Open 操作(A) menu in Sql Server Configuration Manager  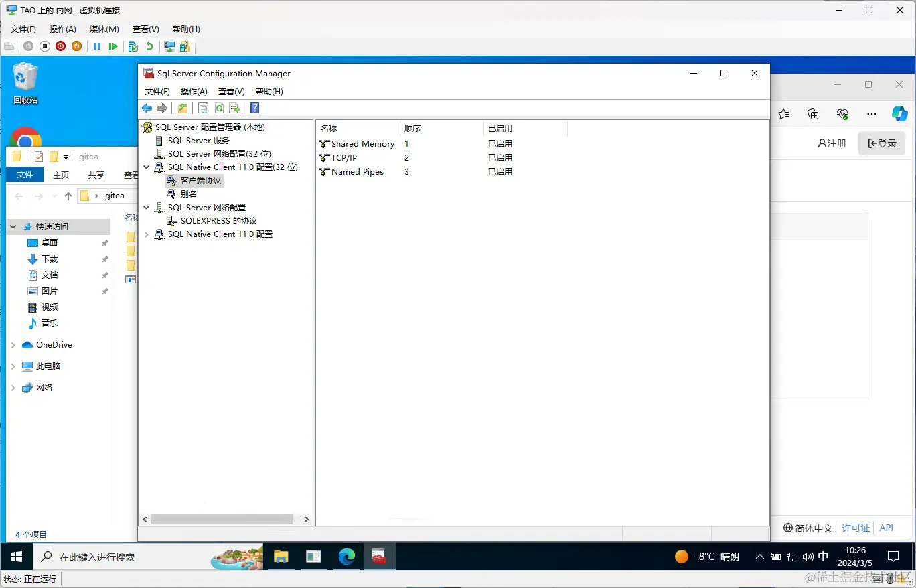click(194, 92)
